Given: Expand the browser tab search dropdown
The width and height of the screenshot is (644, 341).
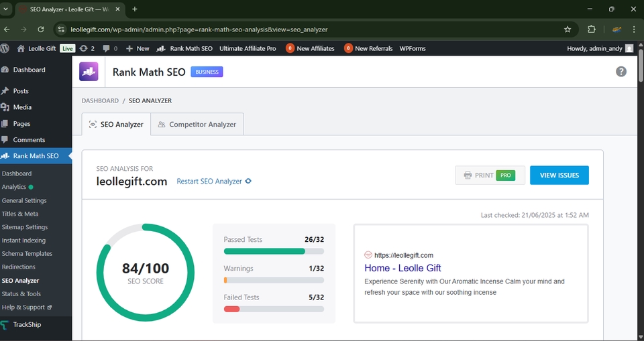Looking at the screenshot, I should point(7,9).
